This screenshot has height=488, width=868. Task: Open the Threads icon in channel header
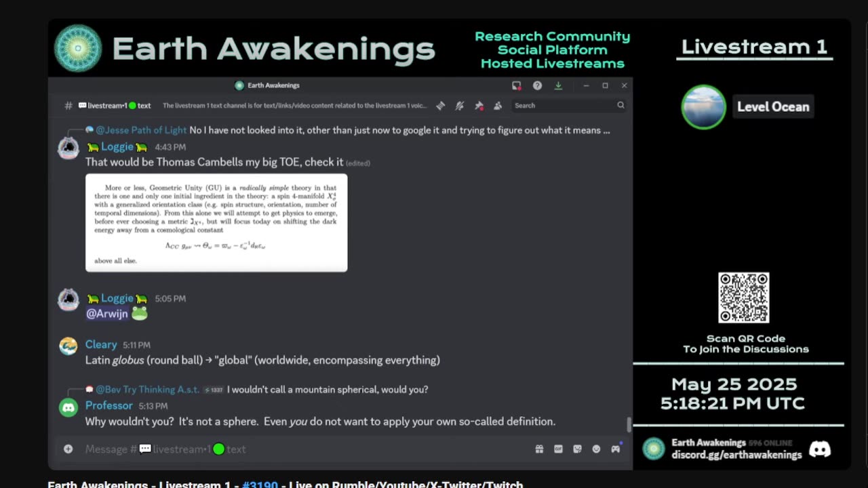click(x=441, y=106)
